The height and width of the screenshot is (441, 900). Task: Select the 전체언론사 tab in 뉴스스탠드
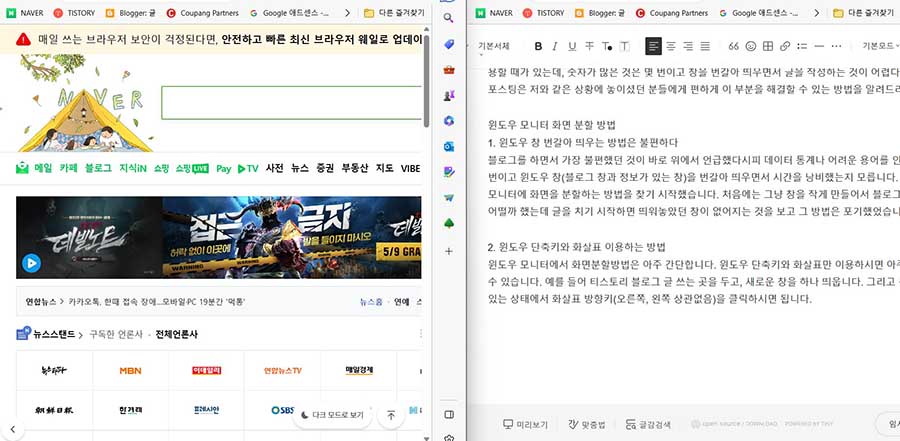[176, 334]
